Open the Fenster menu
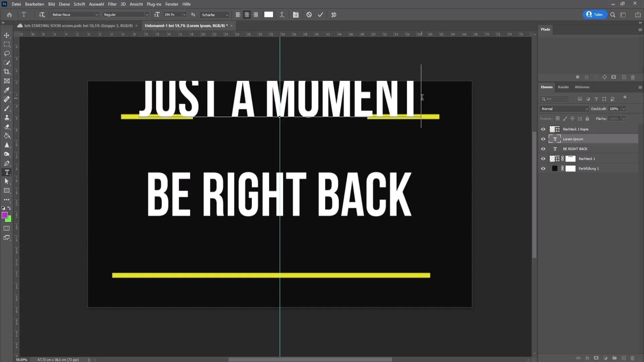The width and height of the screenshot is (644, 362). point(172,4)
